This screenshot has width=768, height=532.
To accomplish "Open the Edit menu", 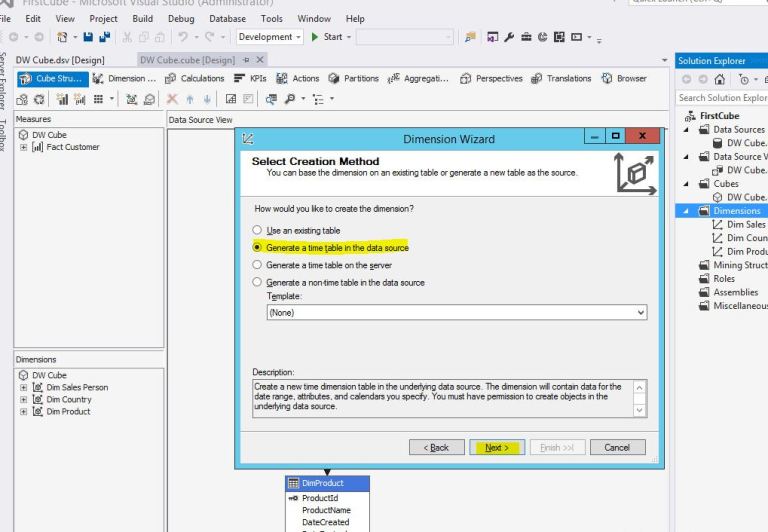I will coord(33,19).
